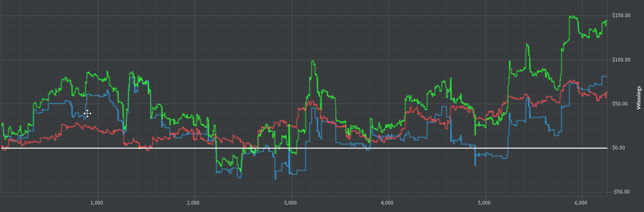This screenshot has width=644, height=212.
Task: Click the $0.00 y-axis label
Action: click(619, 148)
